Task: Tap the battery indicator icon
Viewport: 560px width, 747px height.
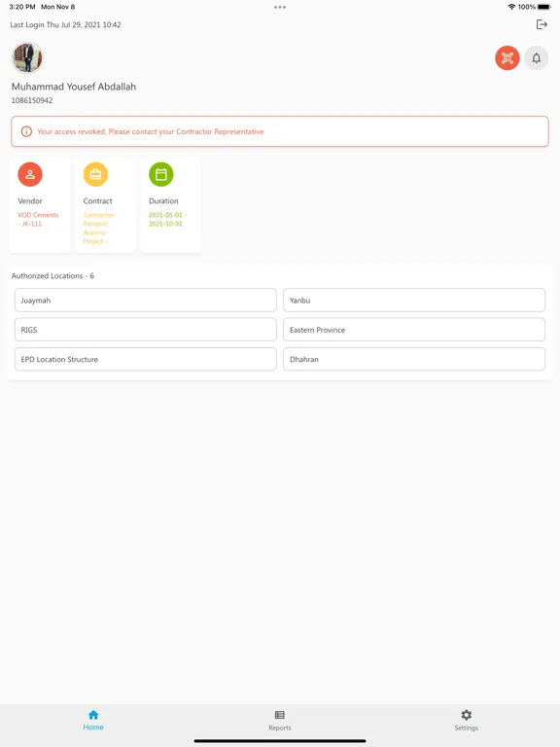Action: click(543, 7)
